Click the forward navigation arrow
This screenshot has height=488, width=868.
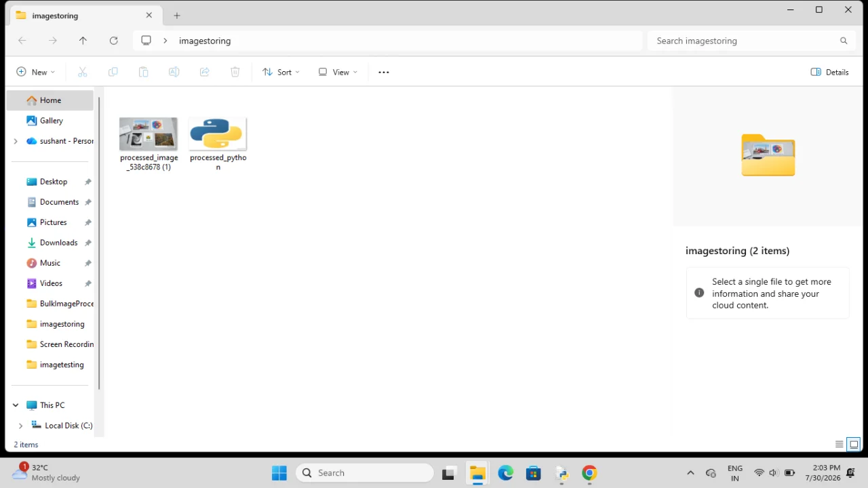(x=53, y=41)
